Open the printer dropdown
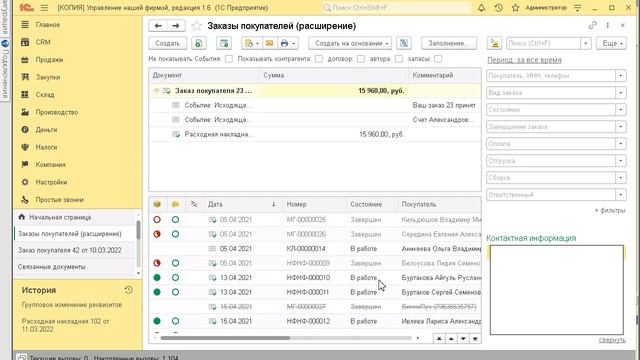640x360 pixels. [288, 43]
